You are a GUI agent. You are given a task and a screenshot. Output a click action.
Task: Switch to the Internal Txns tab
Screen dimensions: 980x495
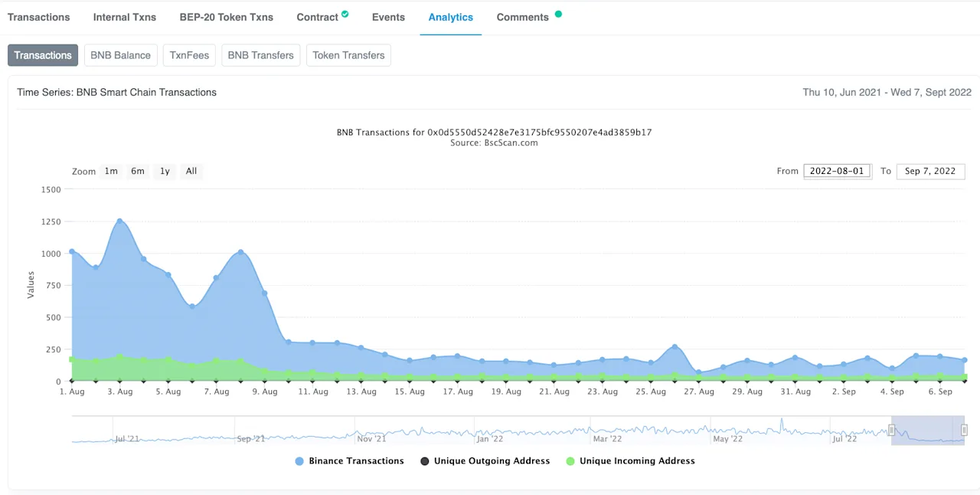[125, 17]
